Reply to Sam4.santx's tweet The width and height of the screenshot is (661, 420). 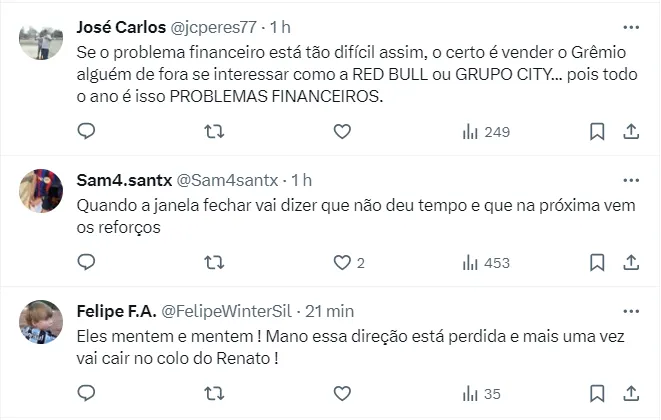pos(87,262)
